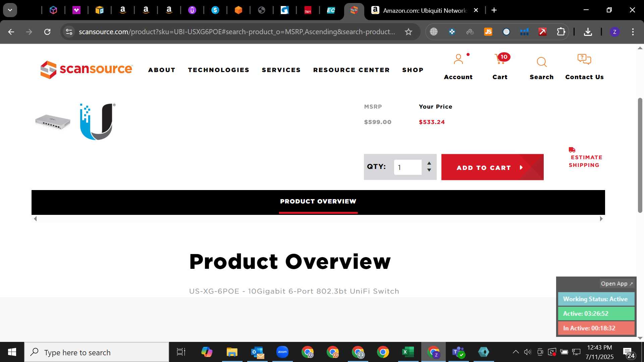Select the switch product thumbnail

pyautogui.click(x=53, y=121)
